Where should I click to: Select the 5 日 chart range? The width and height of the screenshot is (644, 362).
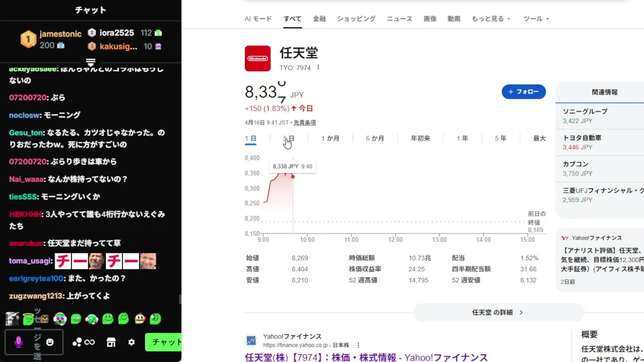click(289, 138)
